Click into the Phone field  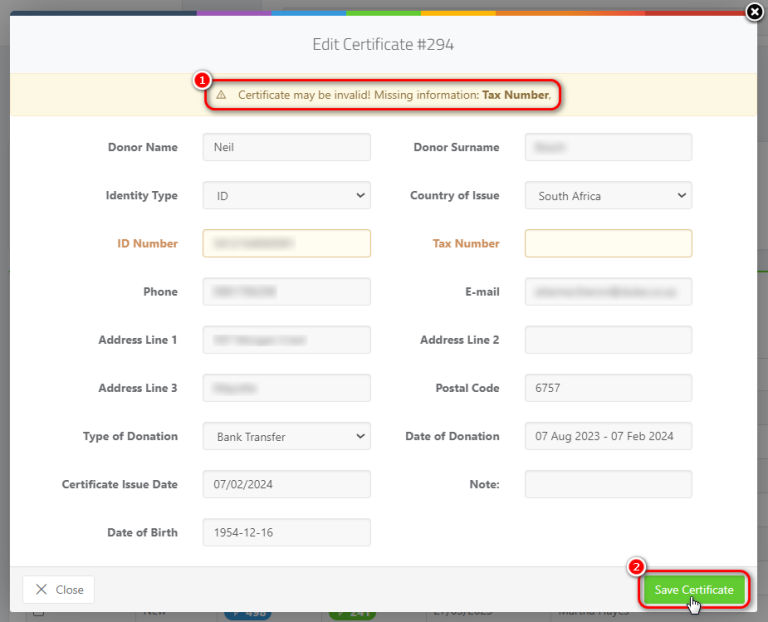[x=286, y=292]
